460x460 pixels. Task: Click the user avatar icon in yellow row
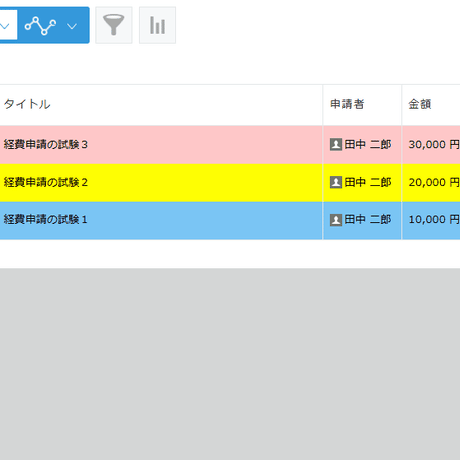coord(336,182)
